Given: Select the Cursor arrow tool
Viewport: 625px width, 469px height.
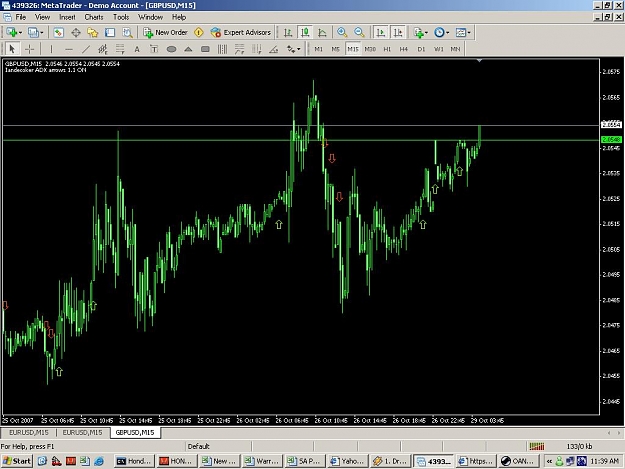Looking at the screenshot, I should 12,49.
